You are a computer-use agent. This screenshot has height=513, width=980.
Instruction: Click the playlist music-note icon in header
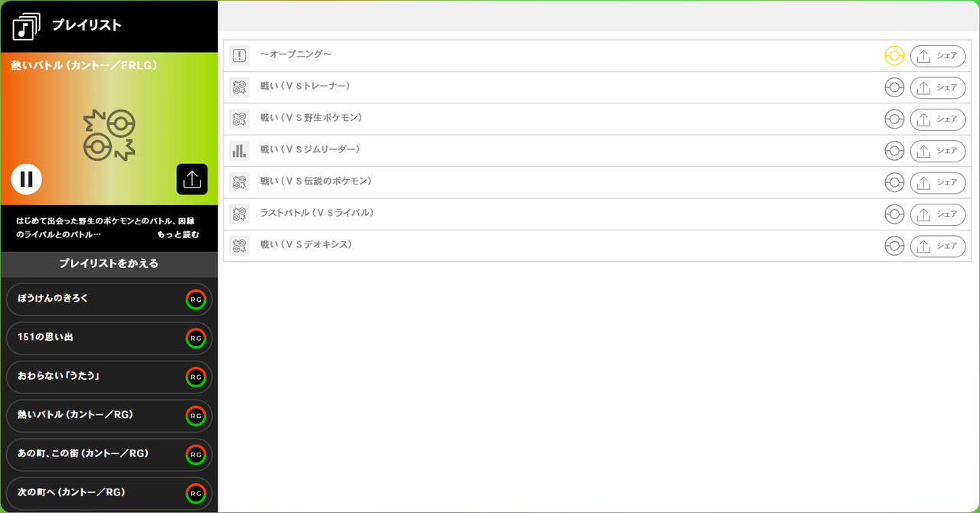[x=26, y=26]
